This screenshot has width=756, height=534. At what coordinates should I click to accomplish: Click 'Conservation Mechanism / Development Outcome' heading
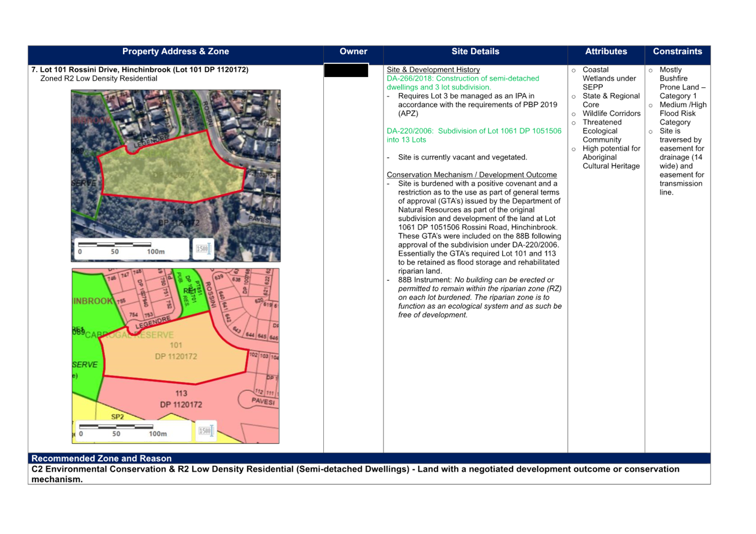(x=472, y=174)
